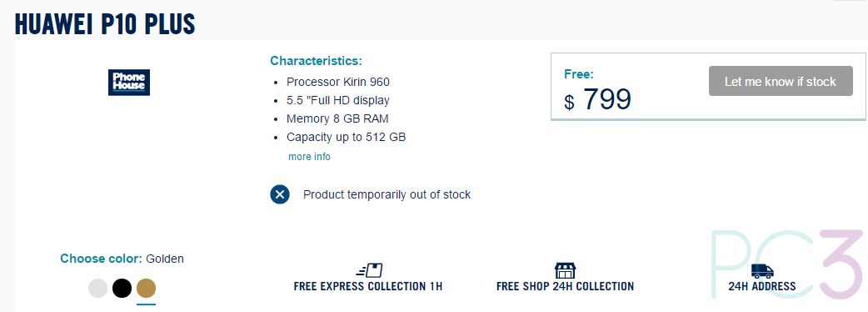Open the more info link

coord(309,157)
